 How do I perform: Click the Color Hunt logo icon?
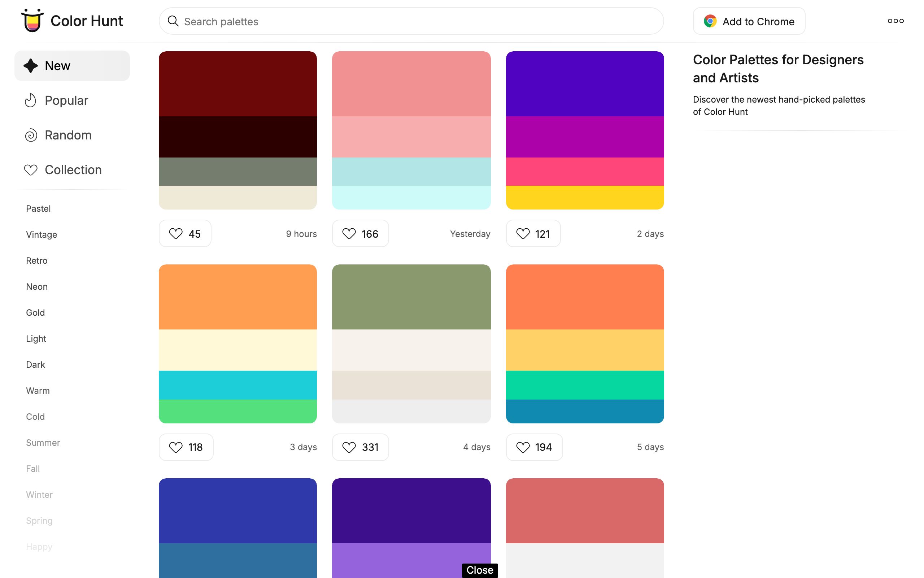point(32,20)
